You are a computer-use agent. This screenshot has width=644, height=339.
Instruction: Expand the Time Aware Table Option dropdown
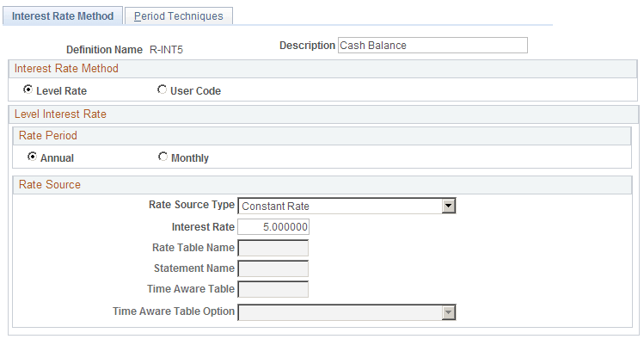tap(347, 312)
